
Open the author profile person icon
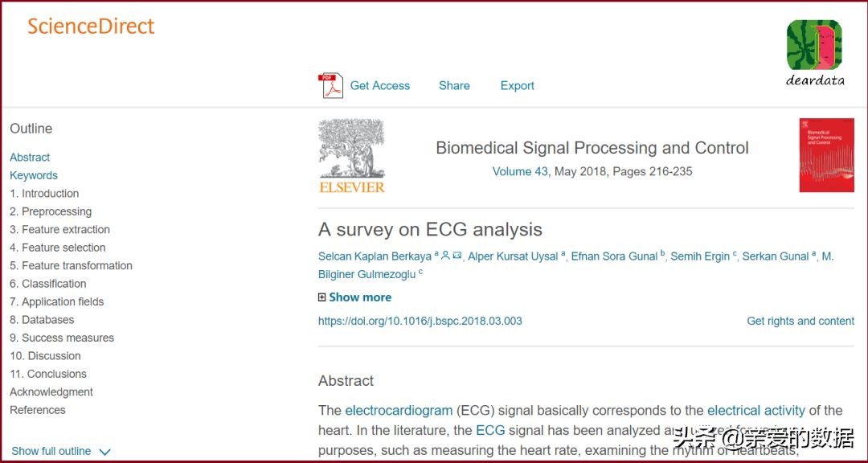(445, 256)
